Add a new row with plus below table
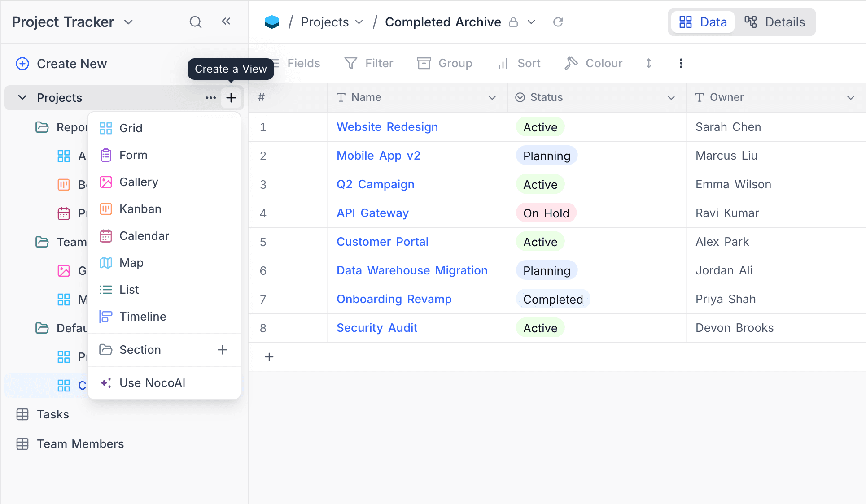 point(269,357)
